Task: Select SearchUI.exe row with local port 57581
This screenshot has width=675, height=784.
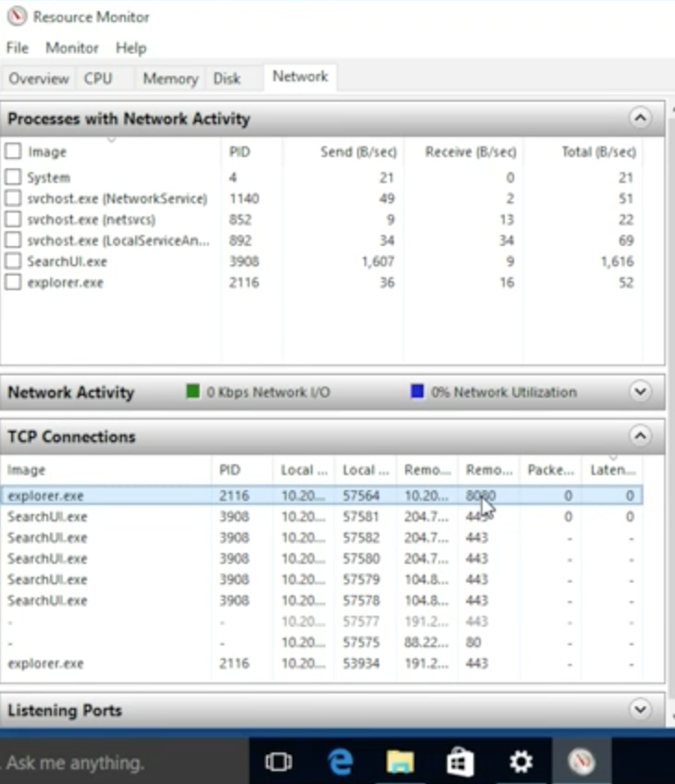Action: coord(322,517)
